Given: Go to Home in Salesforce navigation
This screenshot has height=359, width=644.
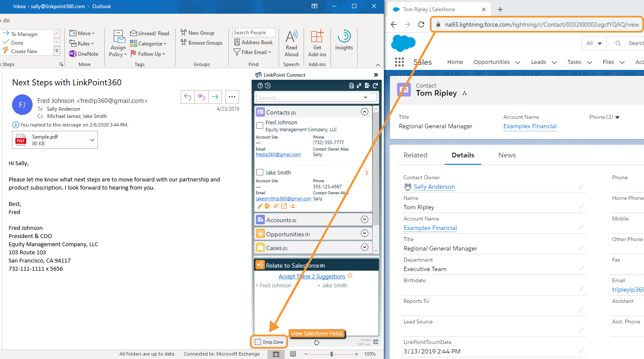Looking at the screenshot, I should coord(455,62).
